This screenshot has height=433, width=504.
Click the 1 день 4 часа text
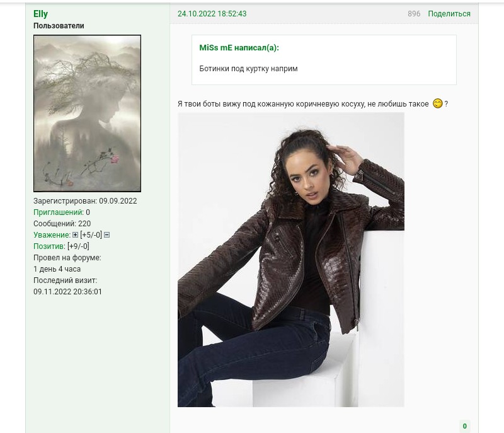[x=57, y=269]
